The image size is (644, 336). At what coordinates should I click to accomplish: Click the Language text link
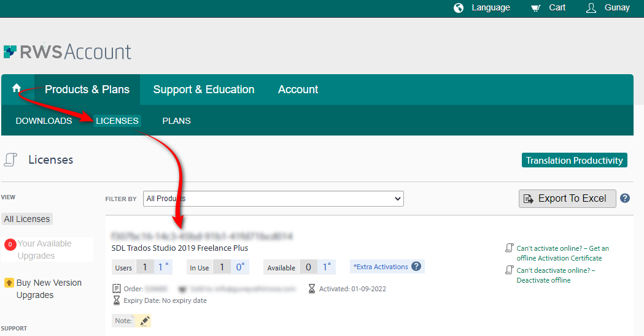[x=491, y=8]
